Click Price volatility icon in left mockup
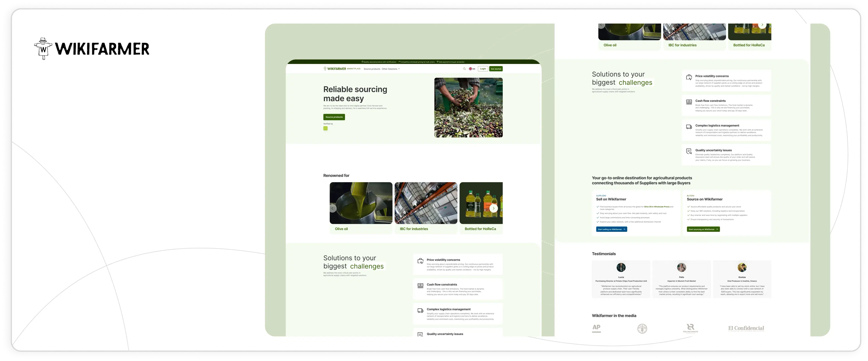 tap(420, 261)
